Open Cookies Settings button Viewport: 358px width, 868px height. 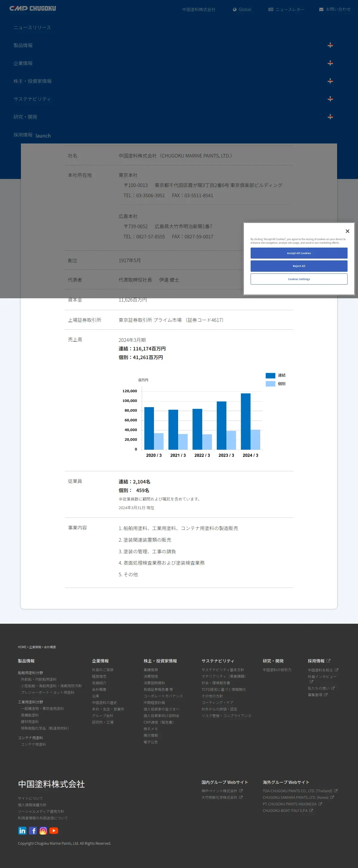299,279
